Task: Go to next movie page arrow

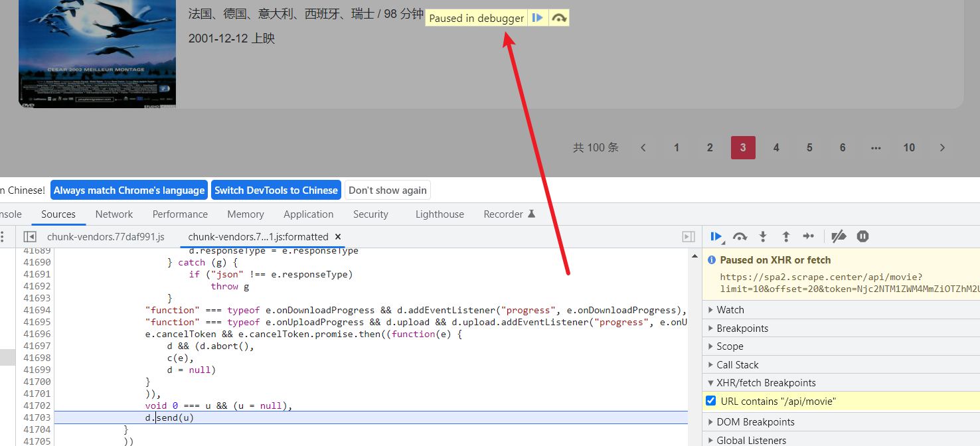Action: coord(942,147)
